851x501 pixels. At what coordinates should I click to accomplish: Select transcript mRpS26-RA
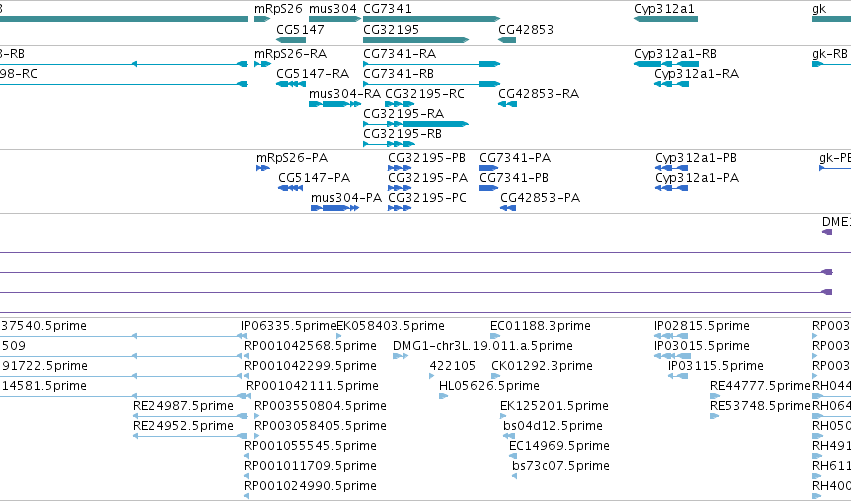click(290, 54)
